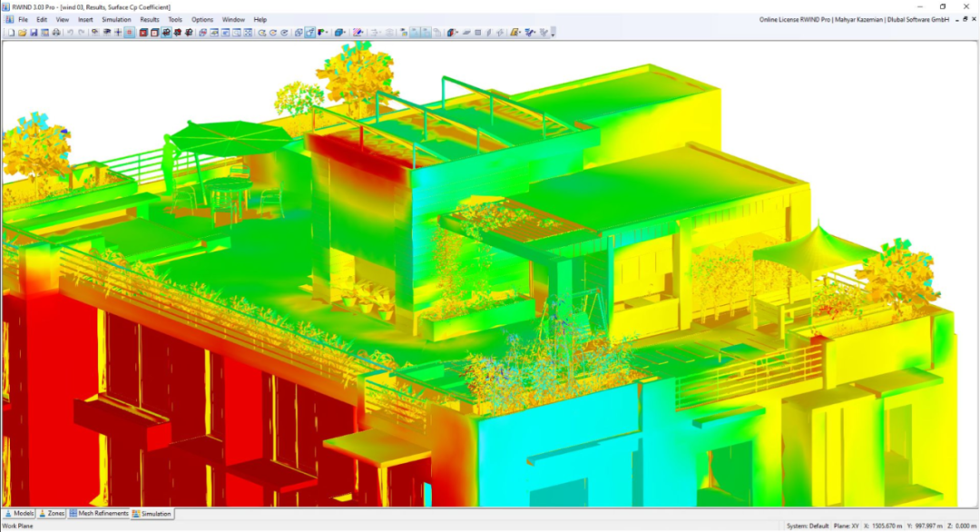Click the gray flat plane icon
The width and height of the screenshot is (980, 532).
click(x=466, y=33)
